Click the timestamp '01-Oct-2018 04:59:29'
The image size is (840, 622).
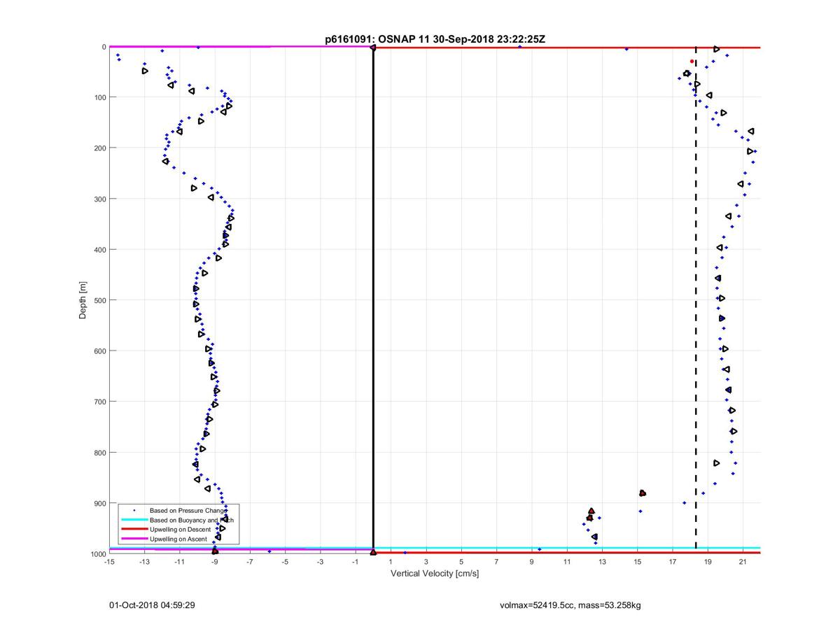(152, 605)
